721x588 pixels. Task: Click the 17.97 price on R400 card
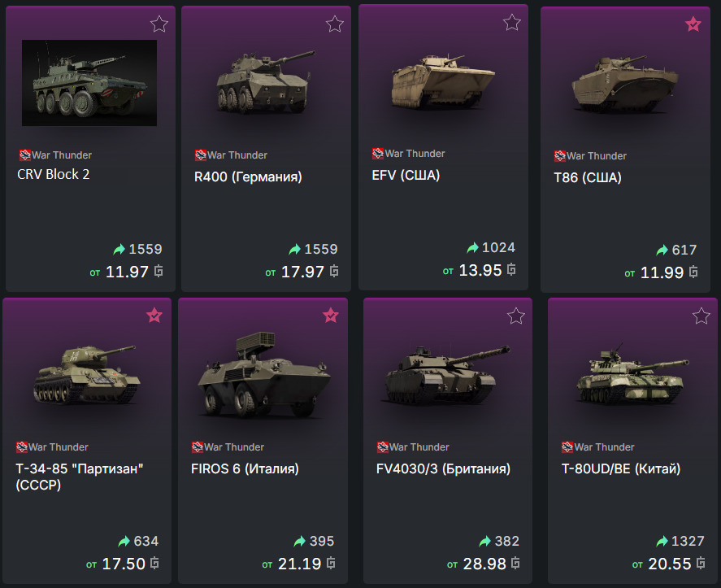click(302, 272)
